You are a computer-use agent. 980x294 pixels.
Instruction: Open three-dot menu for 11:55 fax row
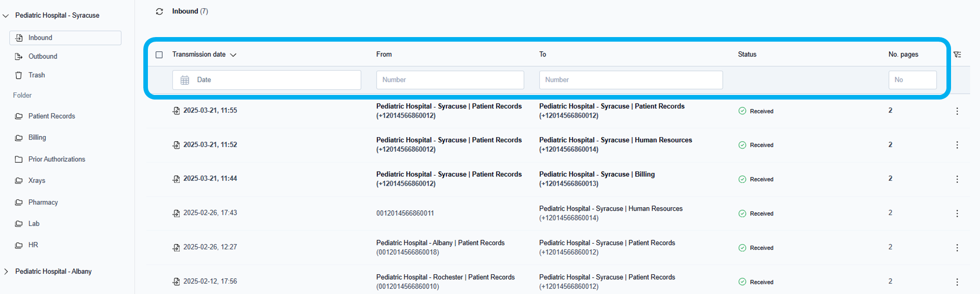click(x=957, y=111)
